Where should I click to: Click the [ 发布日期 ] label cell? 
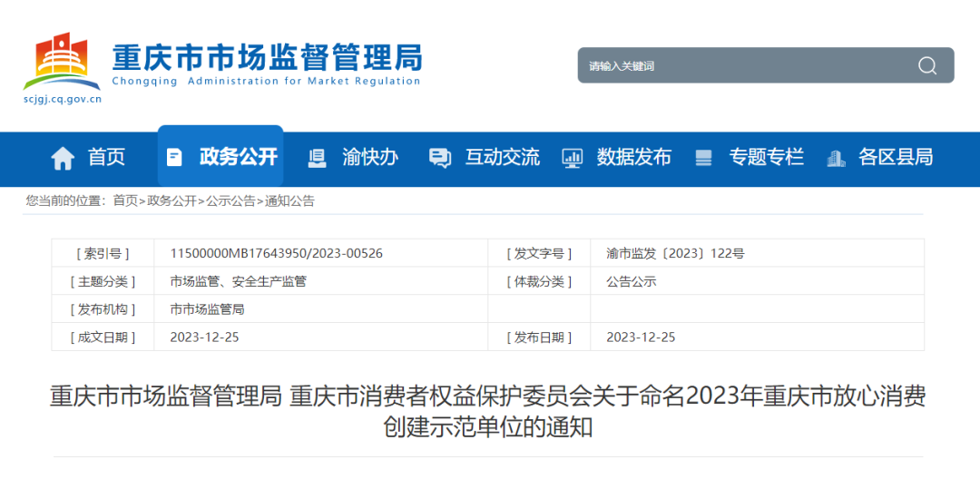(x=539, y=337)
